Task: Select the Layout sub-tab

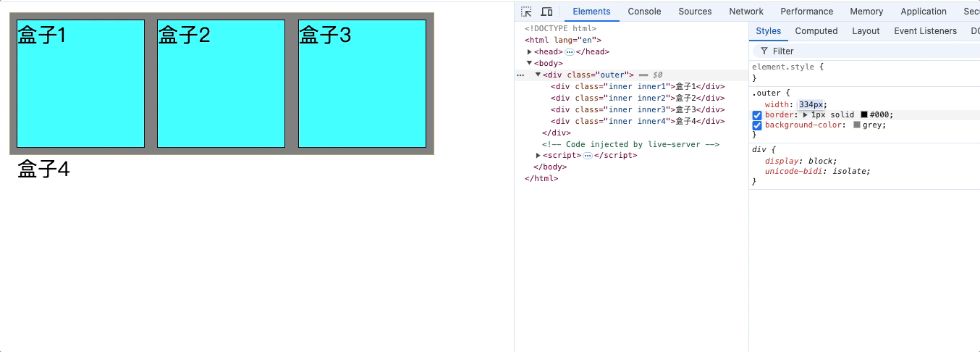Action: tap(866, 31)
